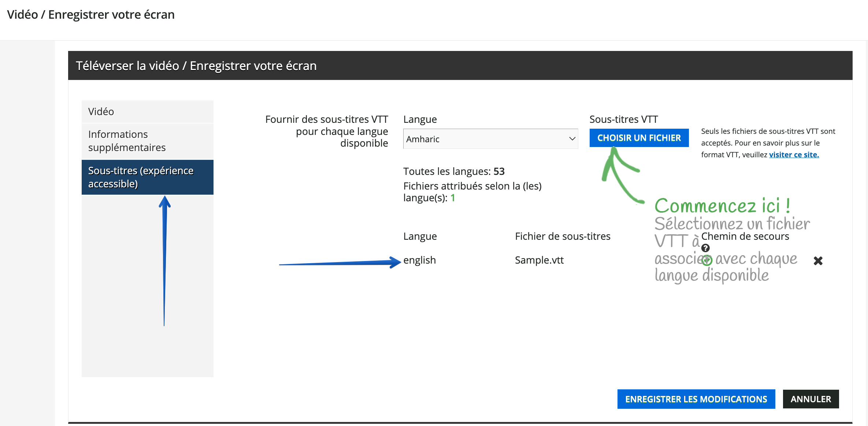The height and width of the screenshot is (426, 868).
Task: Click the Vidéo / Enregistrer votre écran page title
Action: [91, 15]
